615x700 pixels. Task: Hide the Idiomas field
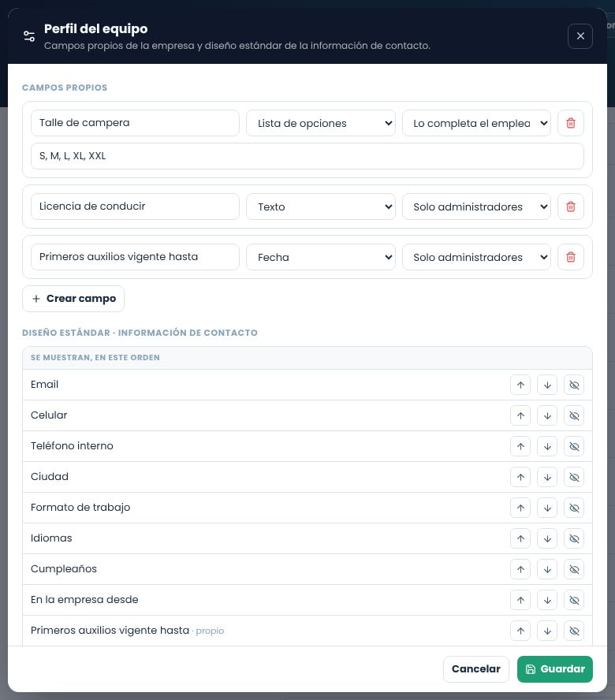point(574,539)
